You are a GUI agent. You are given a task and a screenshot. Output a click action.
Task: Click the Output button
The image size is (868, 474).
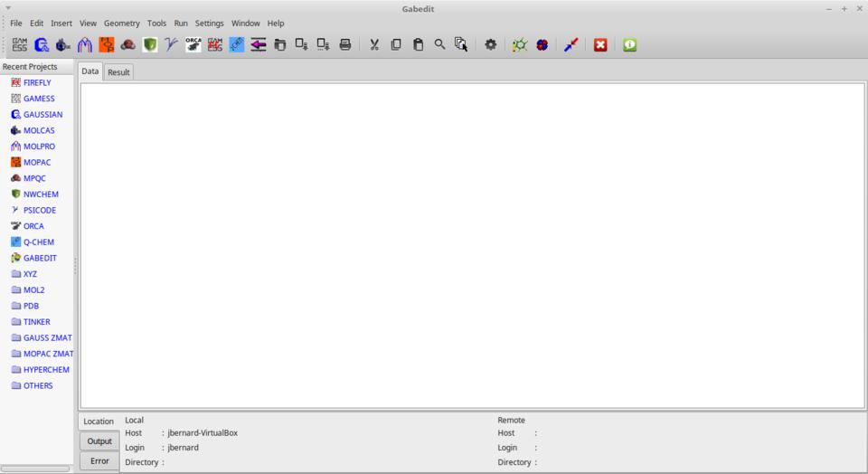[99, 441]
